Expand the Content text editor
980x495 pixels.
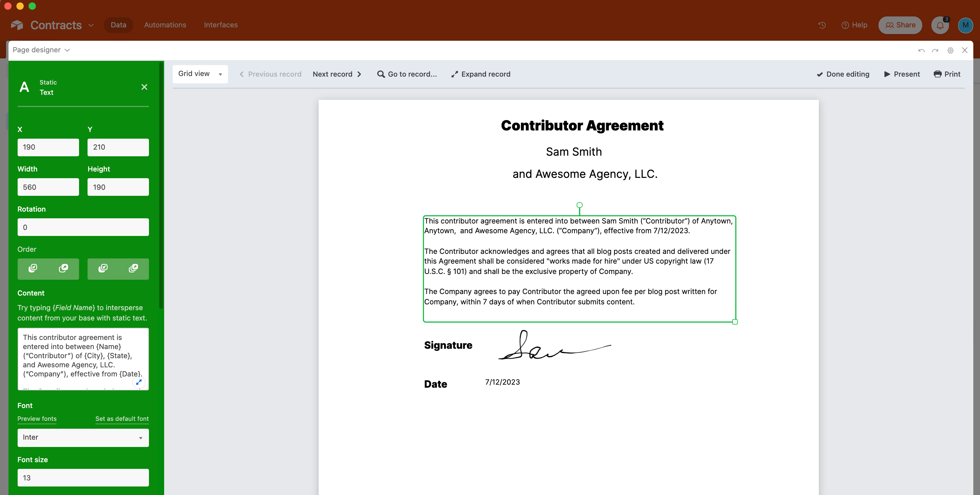point(139,382)
